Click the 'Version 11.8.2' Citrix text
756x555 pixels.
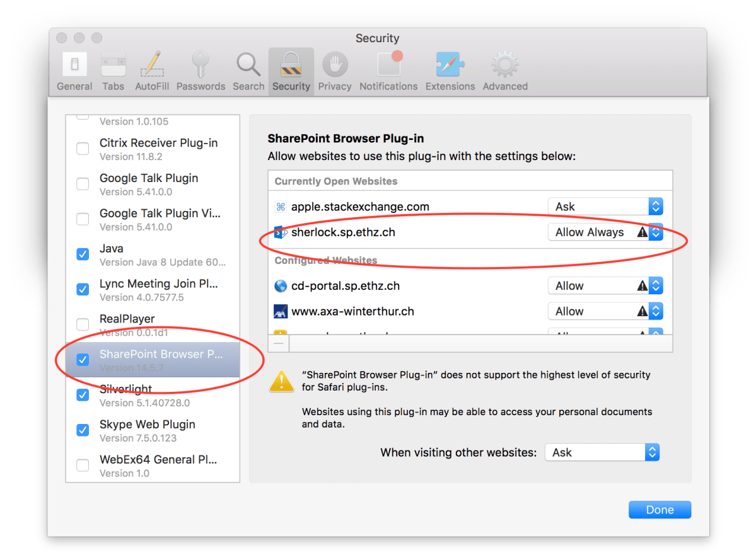click(x=131, y=157)
